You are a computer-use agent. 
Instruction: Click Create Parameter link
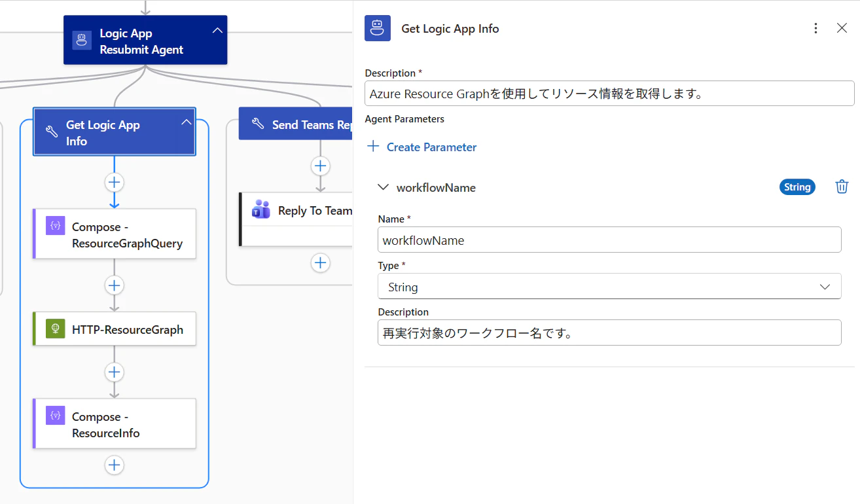click(x=431, y=147)
